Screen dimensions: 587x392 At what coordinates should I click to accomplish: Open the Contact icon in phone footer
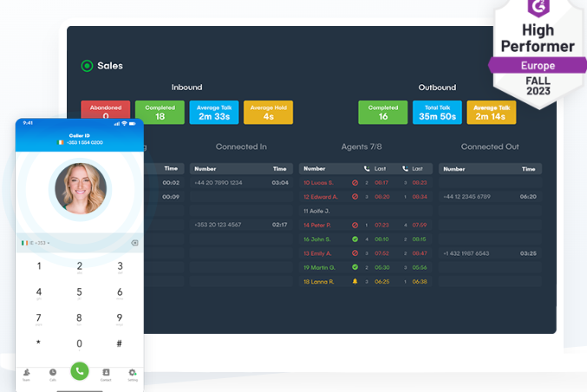coord(106,373)
